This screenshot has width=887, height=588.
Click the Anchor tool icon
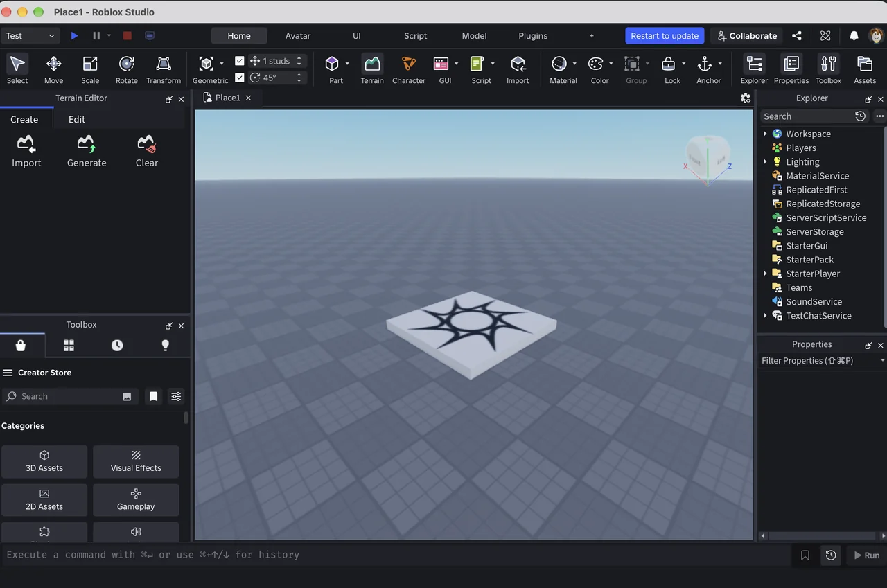tap(705, 64)
